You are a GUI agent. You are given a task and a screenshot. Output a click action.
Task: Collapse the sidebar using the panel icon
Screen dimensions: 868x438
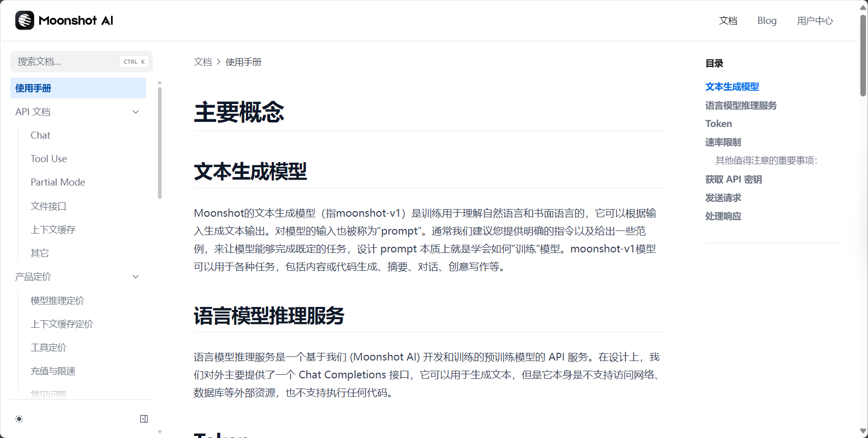coord(144,419)
